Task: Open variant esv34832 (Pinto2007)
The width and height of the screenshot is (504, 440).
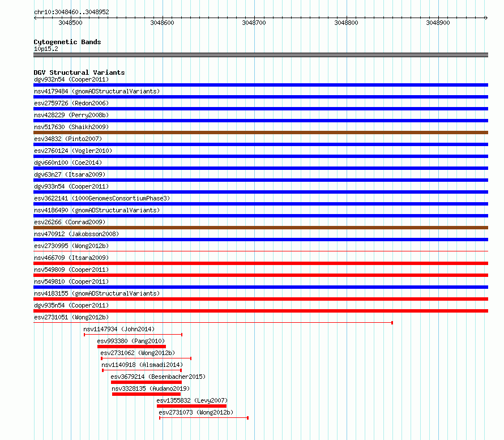Action: pyautogui.click(x=68, y=139)
